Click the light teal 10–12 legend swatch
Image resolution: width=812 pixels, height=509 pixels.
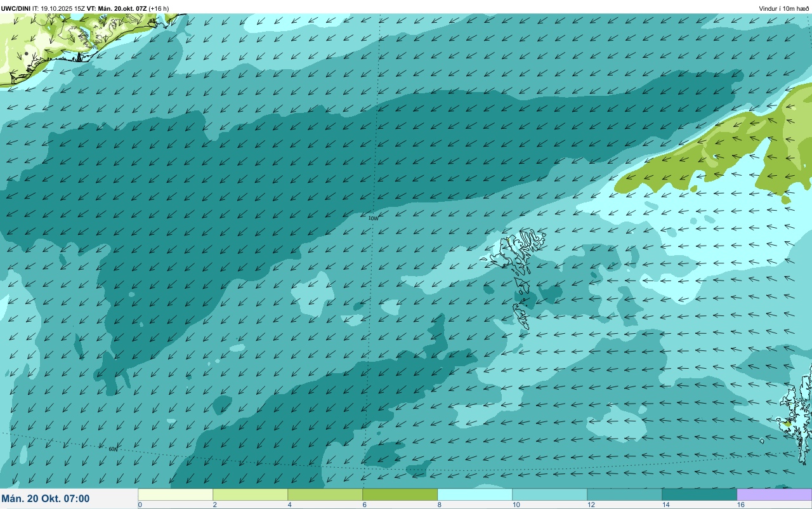pyautogui.click(x=550, y=494)
